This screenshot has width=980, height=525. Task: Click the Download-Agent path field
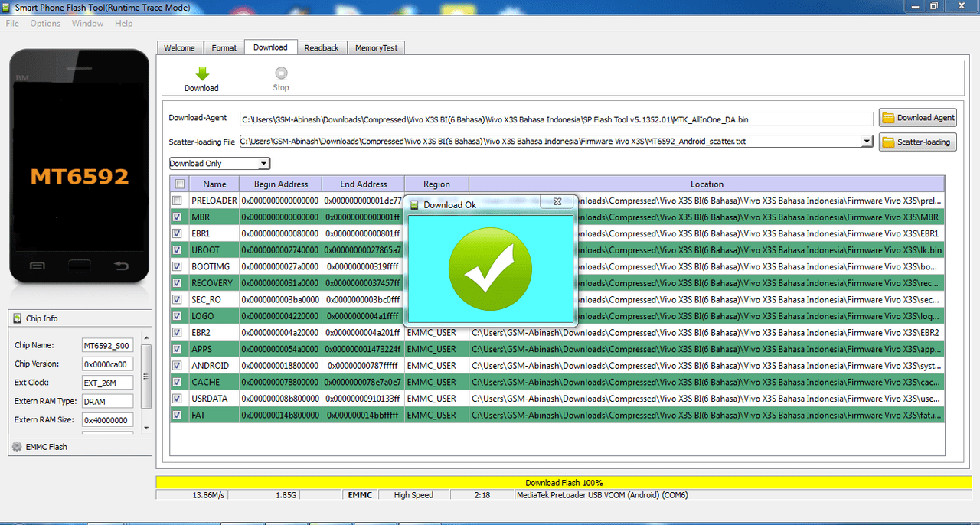click(556, 119)
